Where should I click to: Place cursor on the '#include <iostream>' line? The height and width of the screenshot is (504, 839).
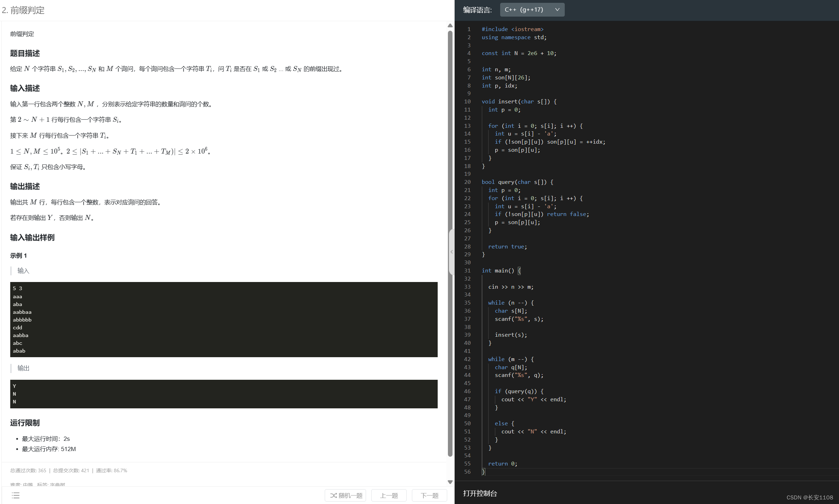click(x=512, y=29)
